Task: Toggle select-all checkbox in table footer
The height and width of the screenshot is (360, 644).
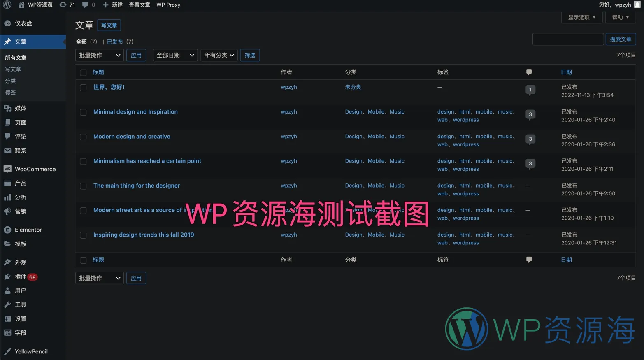Action: tap(83, 260)
